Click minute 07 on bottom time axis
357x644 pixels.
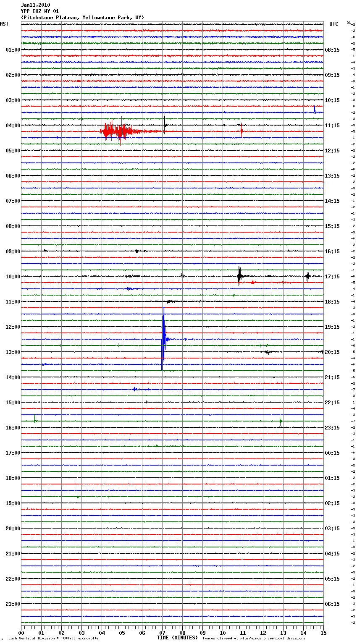[x=162, y=633]
